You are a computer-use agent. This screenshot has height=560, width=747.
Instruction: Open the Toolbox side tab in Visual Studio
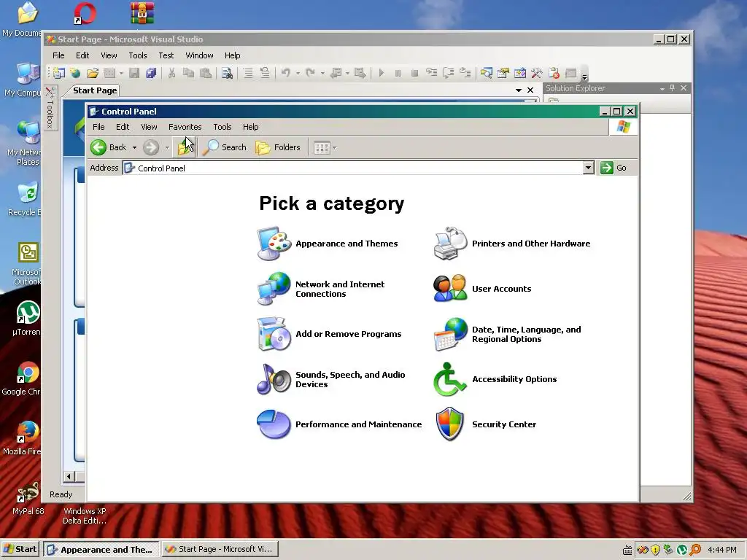pos(50,108)
